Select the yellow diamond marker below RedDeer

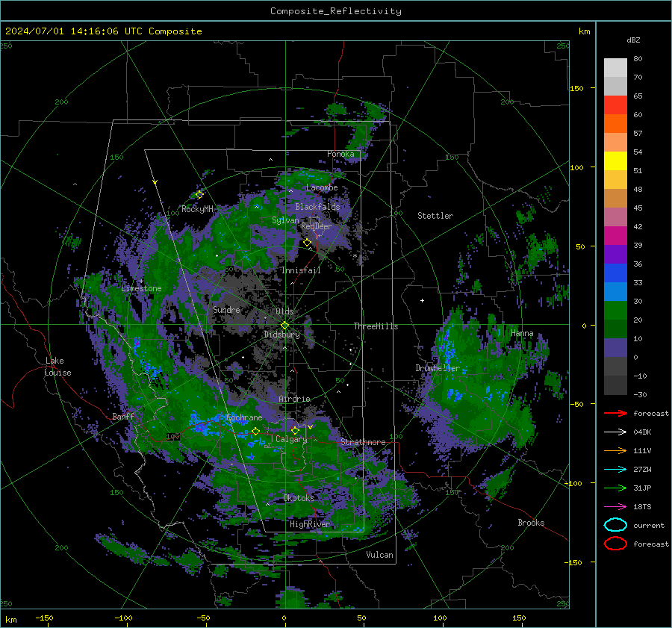coord(307,243)
